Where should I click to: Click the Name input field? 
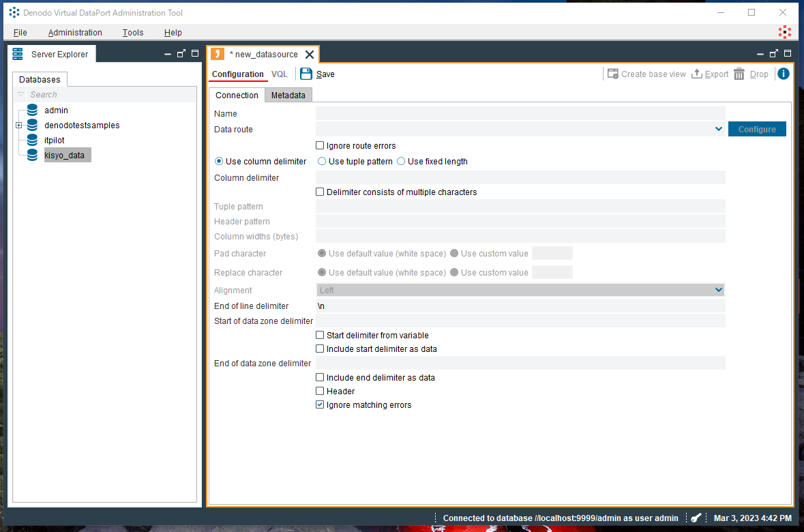click(520, 113)
